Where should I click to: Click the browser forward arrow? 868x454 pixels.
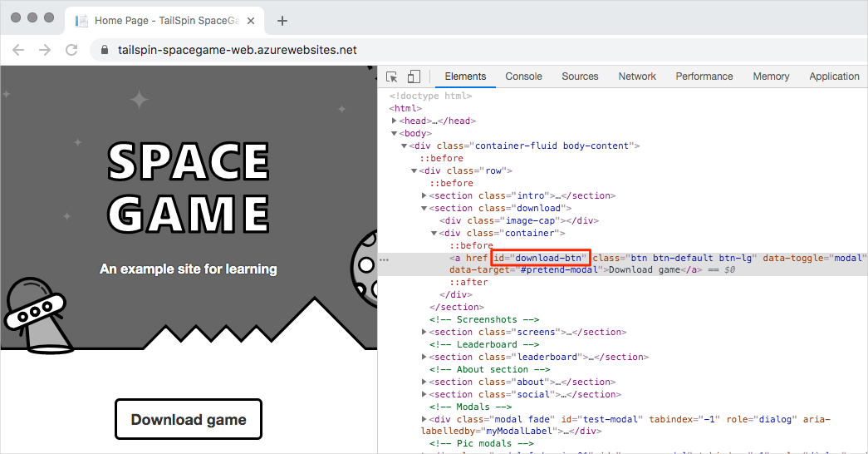click(45, 50)
